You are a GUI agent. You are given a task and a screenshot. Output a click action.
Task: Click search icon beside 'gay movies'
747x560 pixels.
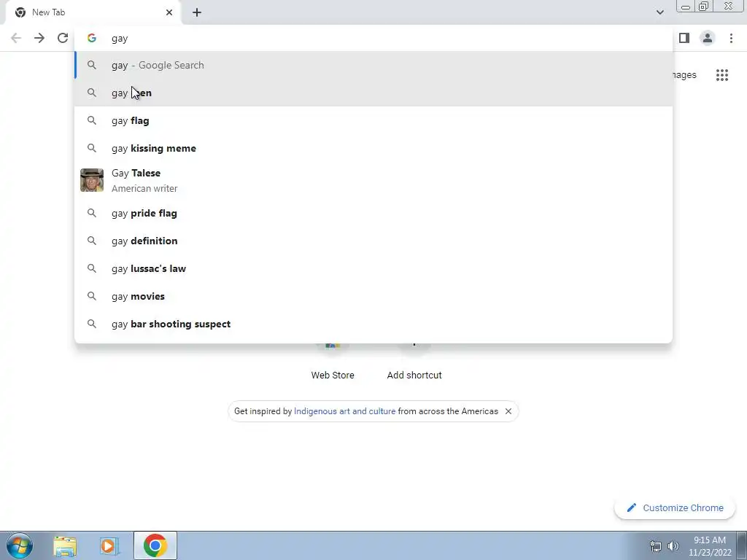tap(92, 296)
